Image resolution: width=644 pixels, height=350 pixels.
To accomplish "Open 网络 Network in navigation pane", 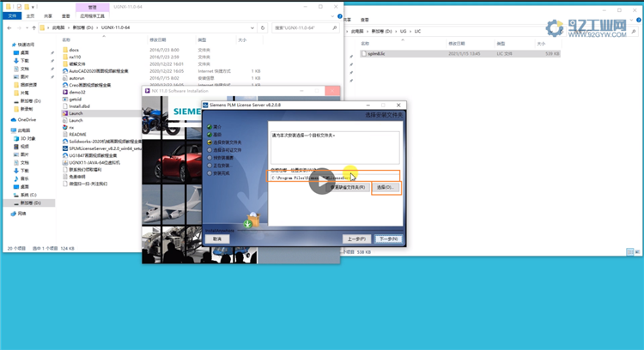I will (x=21, y=214).
